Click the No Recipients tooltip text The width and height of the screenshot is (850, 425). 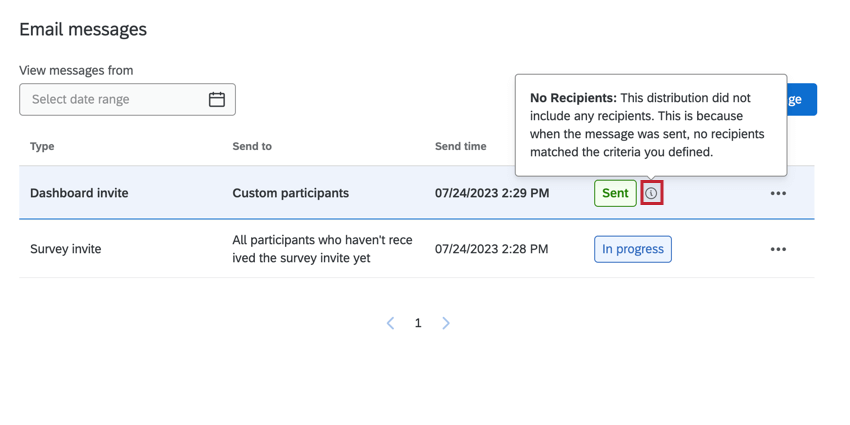[648, 125]
